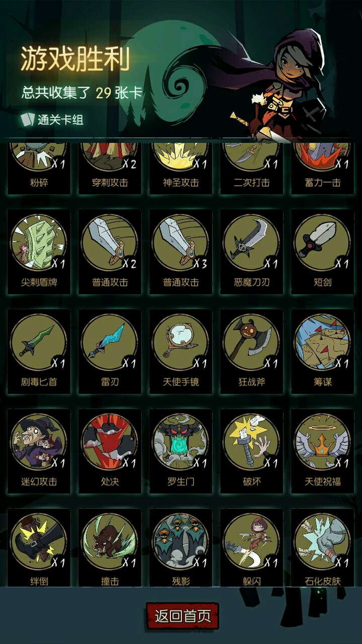This screenshot has width=362, height=644.
Task: Select the 处决 execution card
Action: point(110,450)
